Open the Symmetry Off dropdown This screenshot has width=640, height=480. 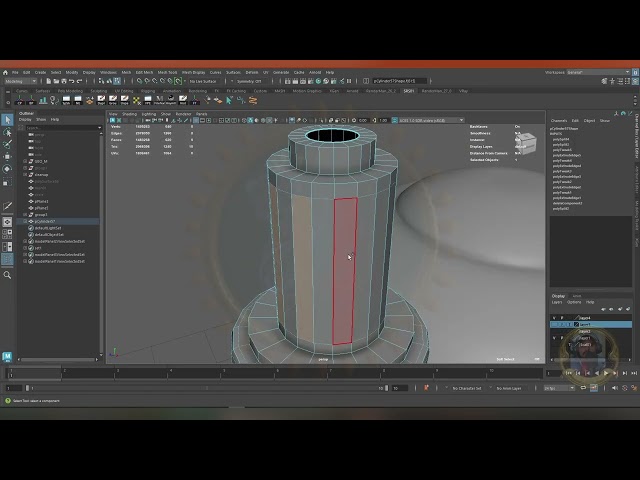coord(249,81)
